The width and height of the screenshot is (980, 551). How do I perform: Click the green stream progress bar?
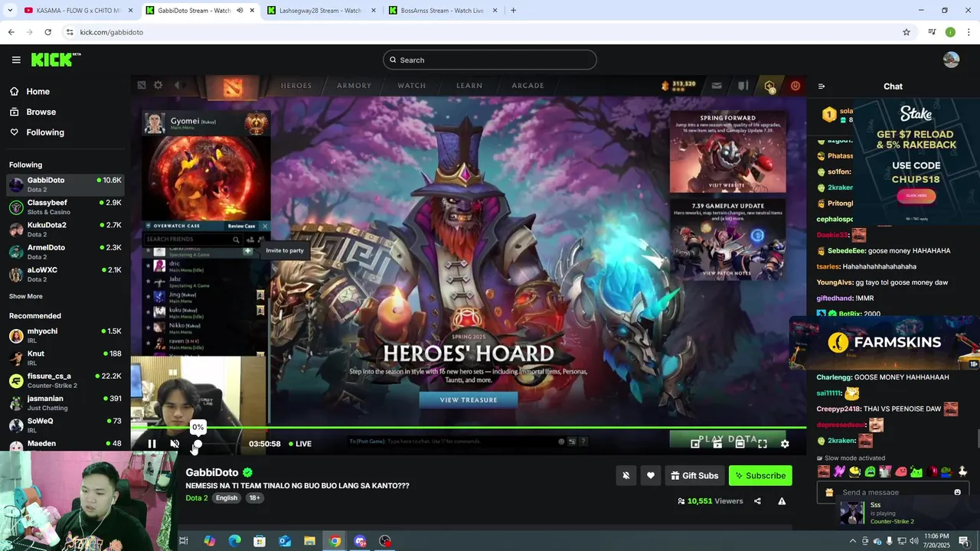point(468,428)
